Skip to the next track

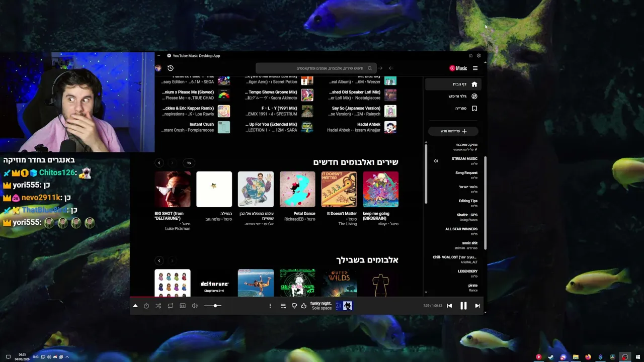coord(477,306)
